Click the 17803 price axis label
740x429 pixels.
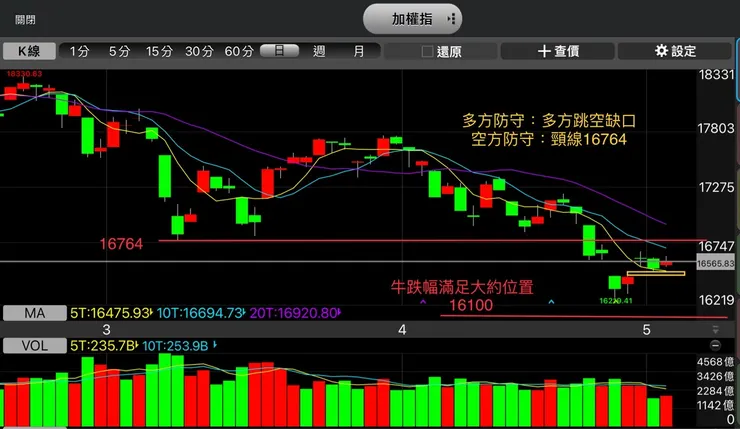coord(716,128)
